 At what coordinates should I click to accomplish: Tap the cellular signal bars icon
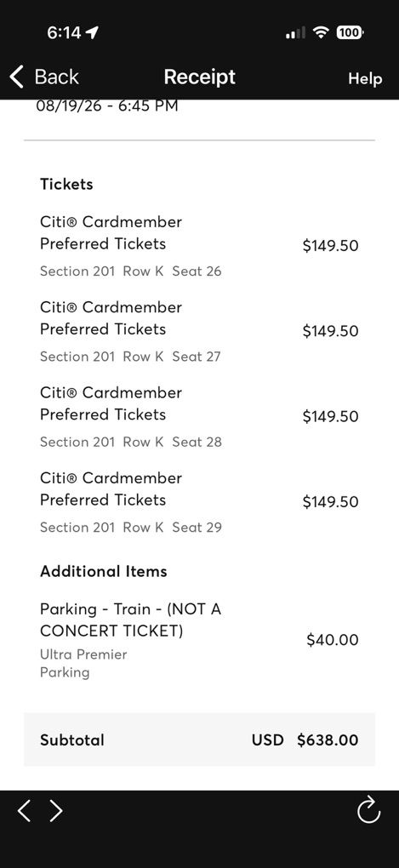click(295, 33)
